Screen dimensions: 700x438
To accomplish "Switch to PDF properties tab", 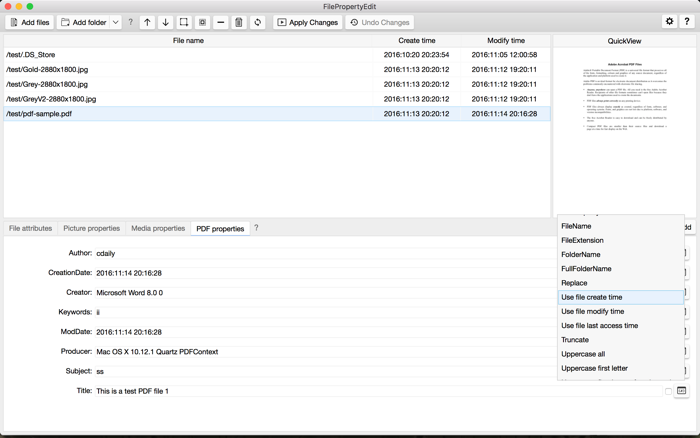I will pyautogui.click(x=220, y=229).
